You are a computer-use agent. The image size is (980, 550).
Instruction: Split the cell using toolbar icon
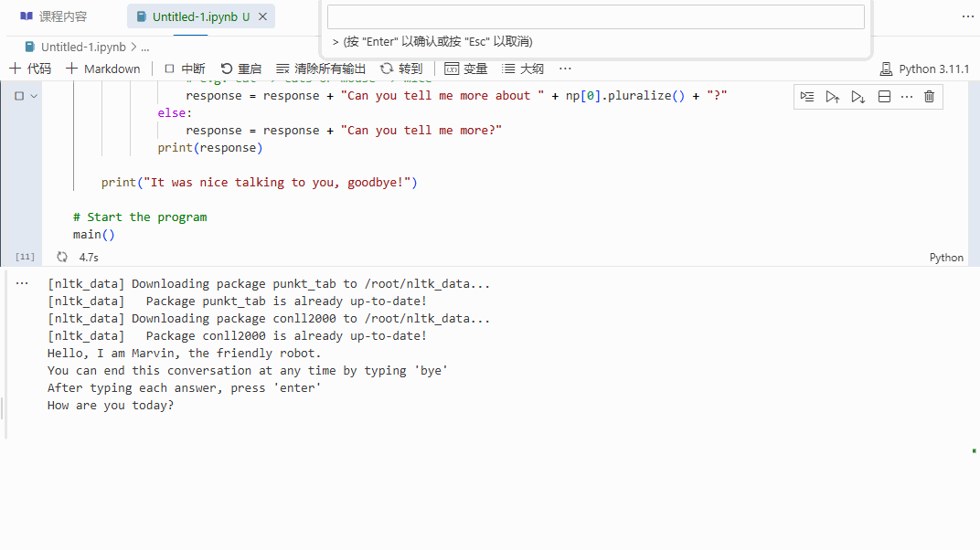(884, 97)
